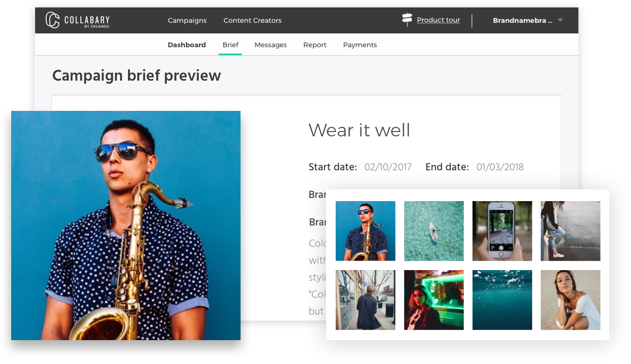Click the Collabary logo icon
This screenshot has height=364, width=631.
point(53,20)
